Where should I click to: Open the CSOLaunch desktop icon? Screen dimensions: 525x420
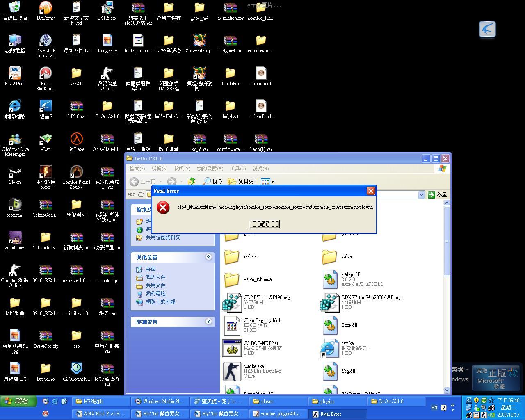pyautogui.click(x=76, y=372)
